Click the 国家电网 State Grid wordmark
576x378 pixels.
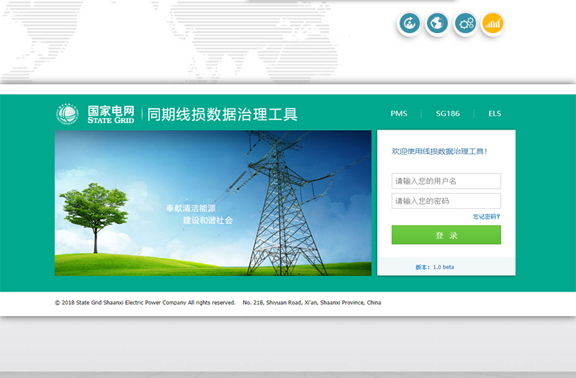point(111,114)
